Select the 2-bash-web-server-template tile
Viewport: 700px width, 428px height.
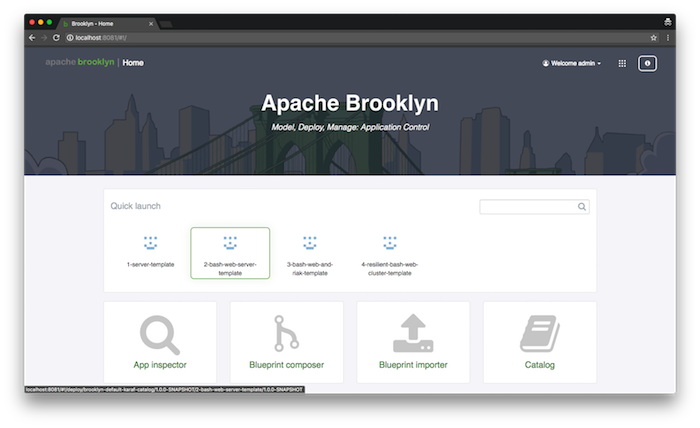[x=230, y=253]
